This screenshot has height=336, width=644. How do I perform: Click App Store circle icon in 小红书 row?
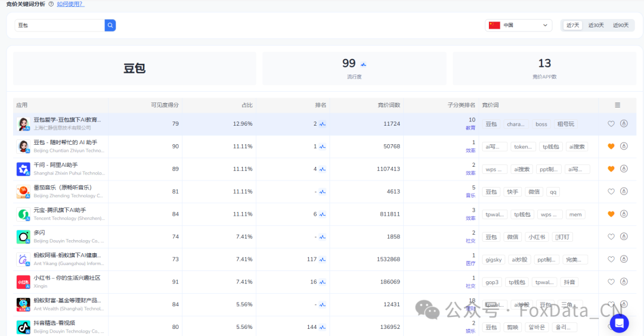(624, 281)
